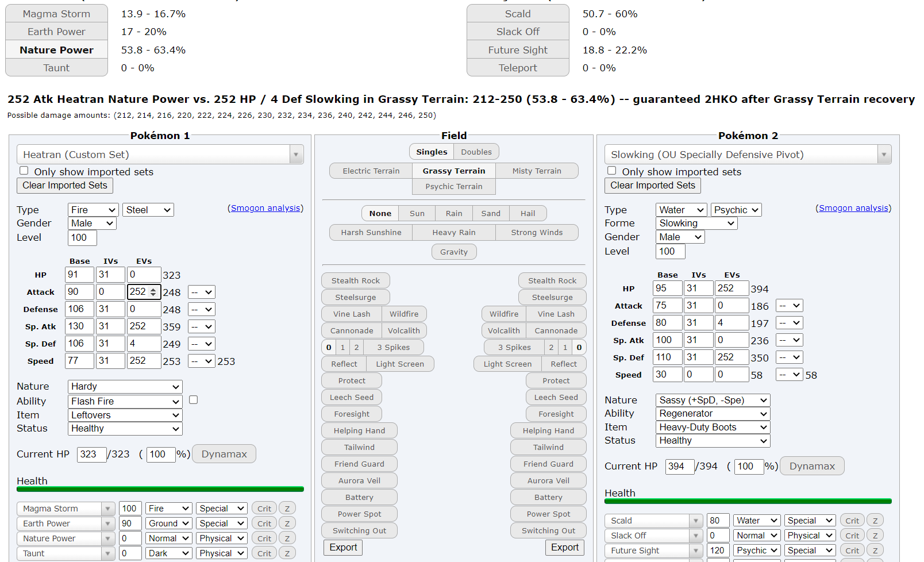Click Slowking's Current HP input field
Viewport: 924px width, 562px height.
coord(679,467)
